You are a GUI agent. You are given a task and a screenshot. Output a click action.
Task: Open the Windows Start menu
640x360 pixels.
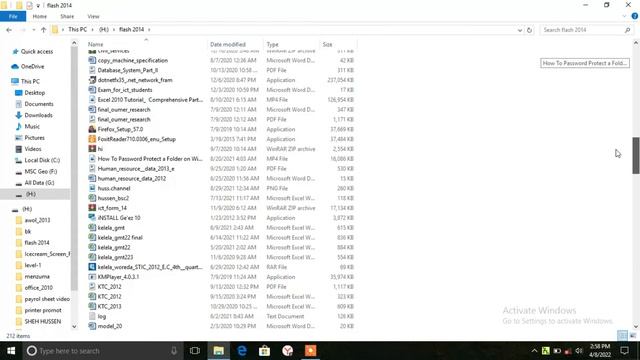[11, 351]
